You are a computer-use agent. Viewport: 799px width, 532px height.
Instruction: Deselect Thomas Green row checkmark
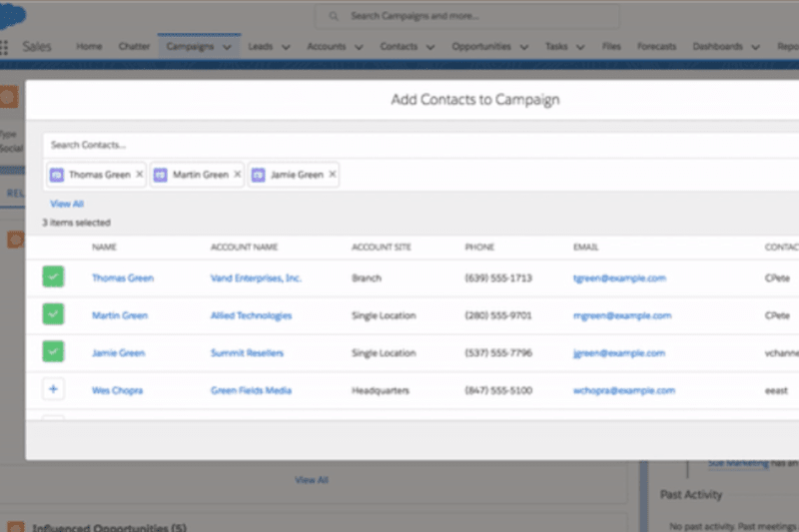53,276
